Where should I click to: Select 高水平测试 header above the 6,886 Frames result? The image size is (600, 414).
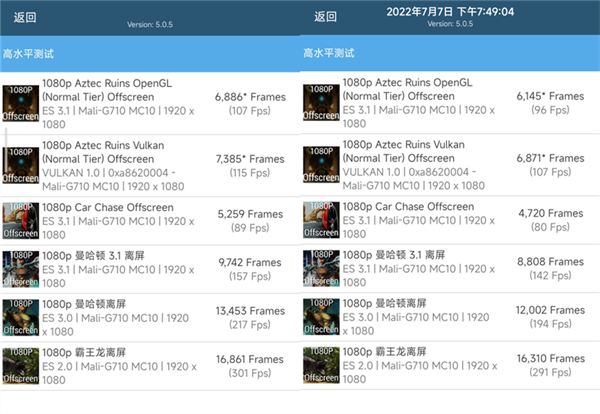click(x=28, y=54)
